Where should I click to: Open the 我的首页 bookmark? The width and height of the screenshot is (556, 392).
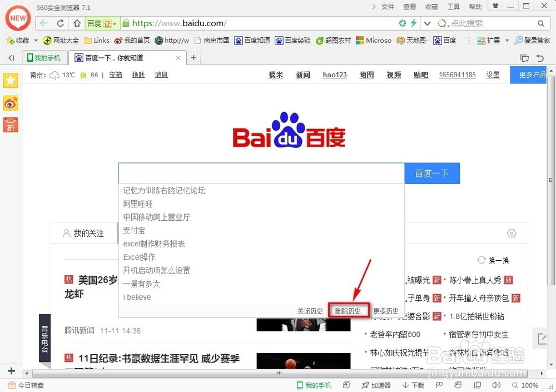[x=132, y=41]
